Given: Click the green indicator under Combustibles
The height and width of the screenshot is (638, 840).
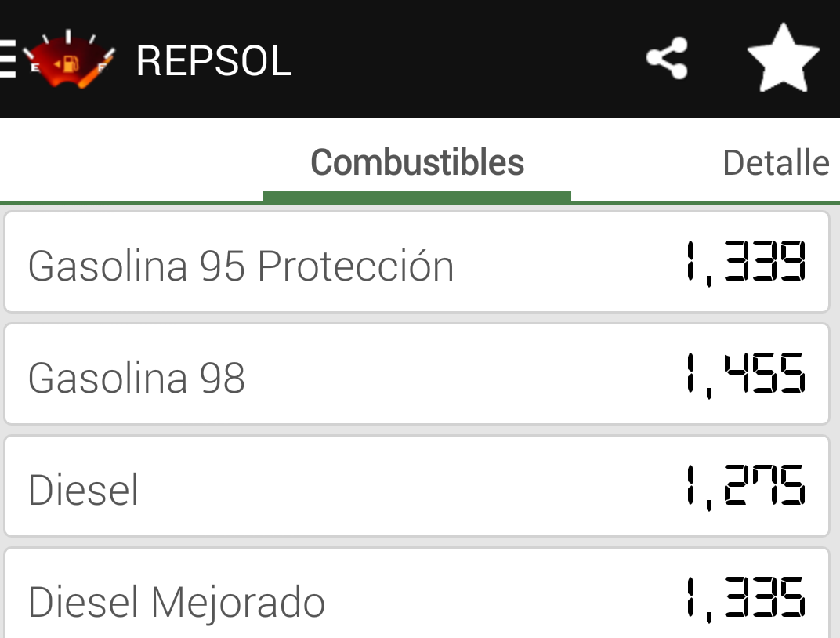Looking at the screenshot, I should 417,197.
